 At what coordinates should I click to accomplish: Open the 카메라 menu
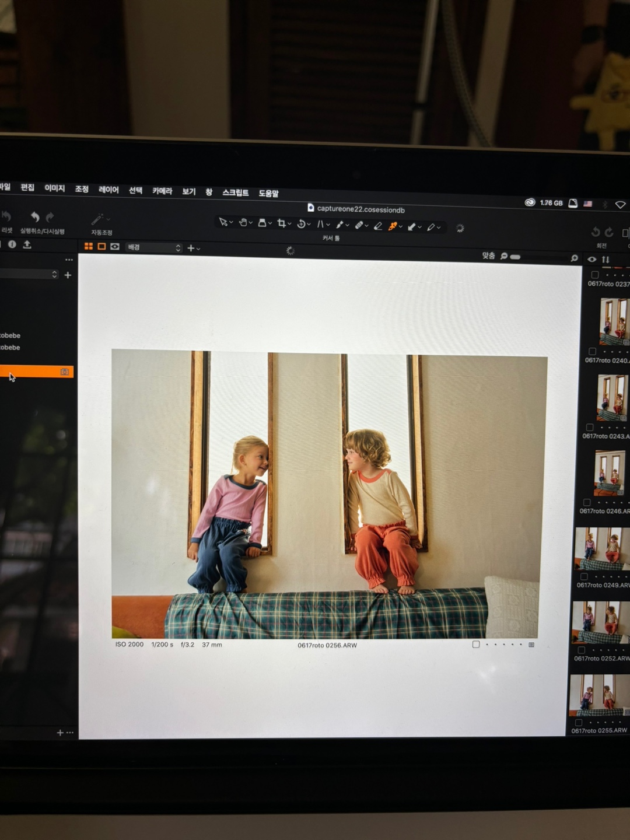pos(162,191)
